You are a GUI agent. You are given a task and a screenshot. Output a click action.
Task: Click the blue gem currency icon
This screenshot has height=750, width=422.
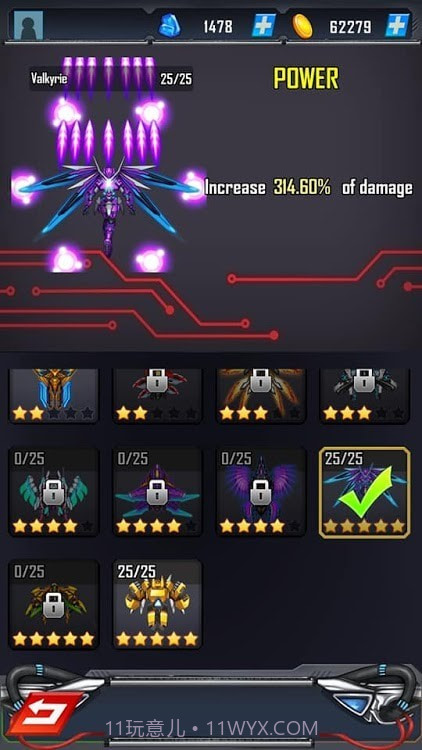(169, 26)
